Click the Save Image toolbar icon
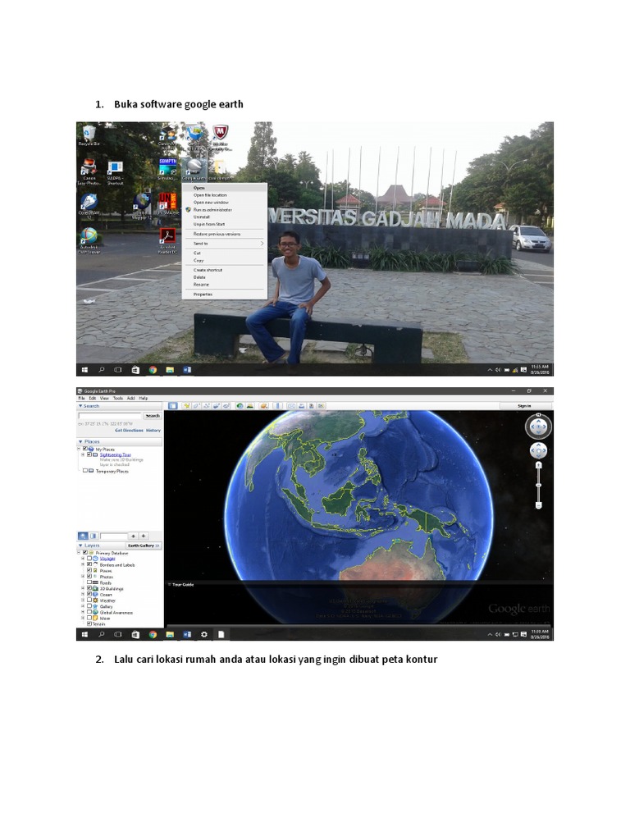This screenshot has width=630, height=840. click(x=311, y=406)
